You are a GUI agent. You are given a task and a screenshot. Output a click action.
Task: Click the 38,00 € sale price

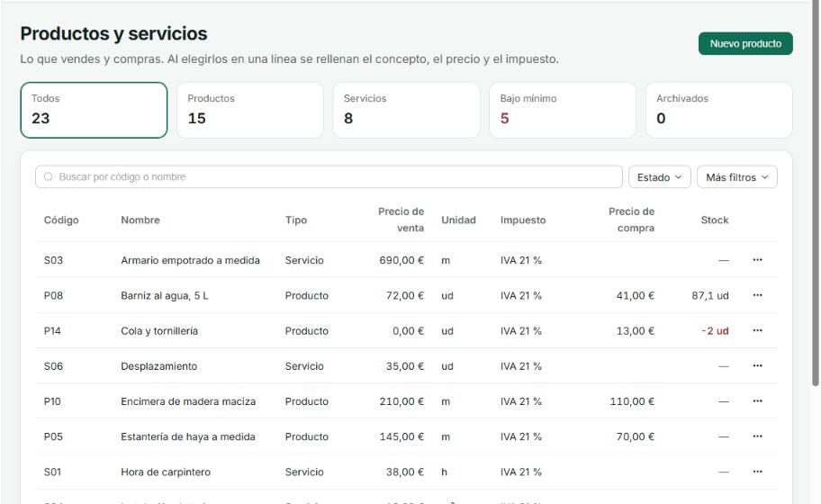pyautogui.click(x=405, y=472)
